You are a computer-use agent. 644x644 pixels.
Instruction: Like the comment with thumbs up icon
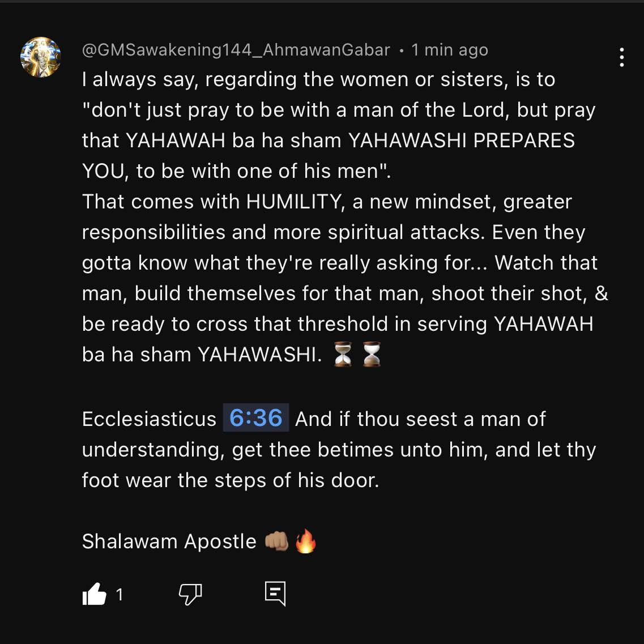pyautogui.click(x=95, y=594)
